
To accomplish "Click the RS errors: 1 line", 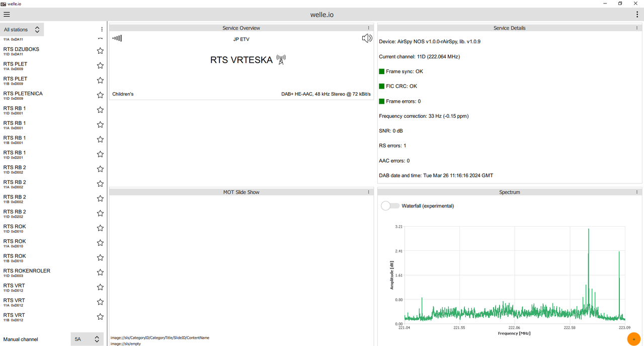I will (392, 146).
